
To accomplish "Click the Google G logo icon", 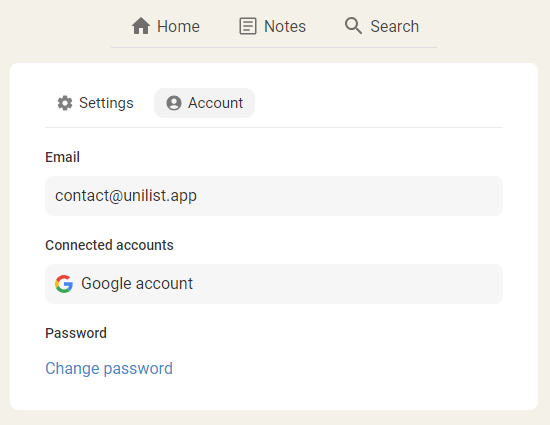I will 64,284.
